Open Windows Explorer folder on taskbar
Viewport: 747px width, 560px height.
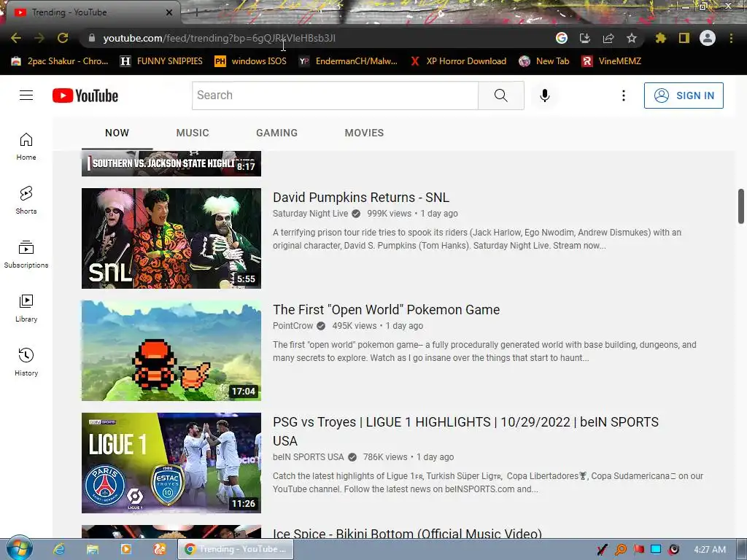coord(93,549)
